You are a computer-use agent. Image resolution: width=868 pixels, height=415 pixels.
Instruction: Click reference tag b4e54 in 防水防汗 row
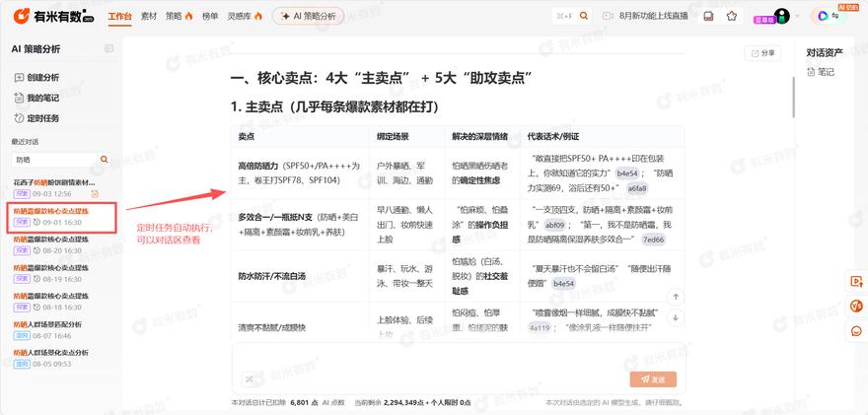point(563,283)
